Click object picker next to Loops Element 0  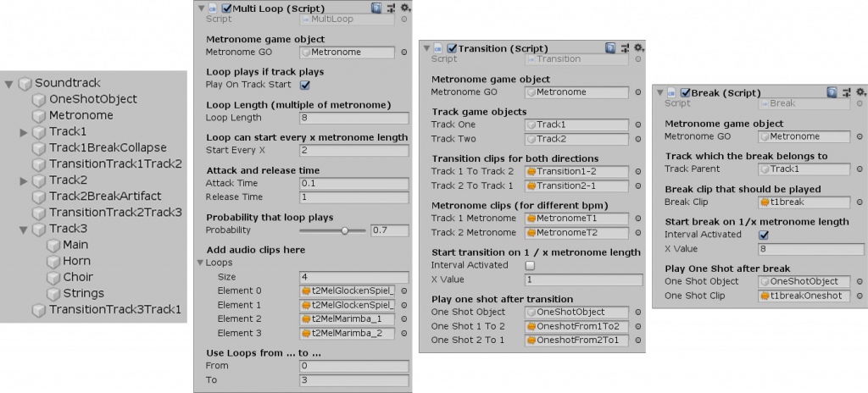click(x=403, y=291)
